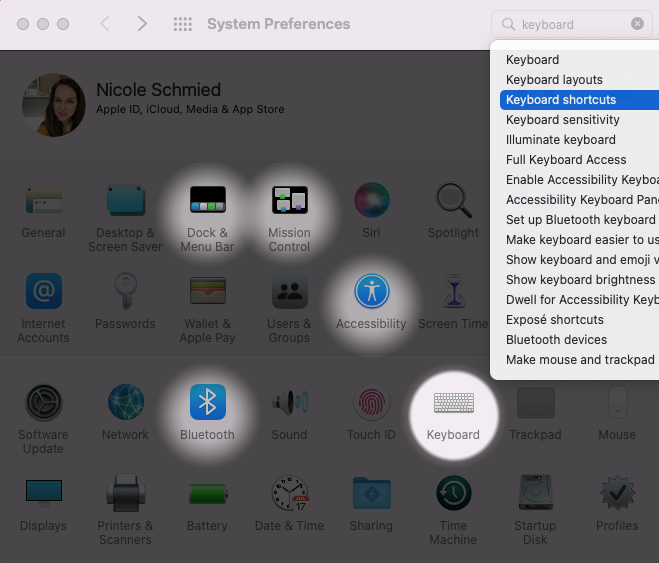Select Show keyboard and emoji suggestion

click(x=580, y=260)
